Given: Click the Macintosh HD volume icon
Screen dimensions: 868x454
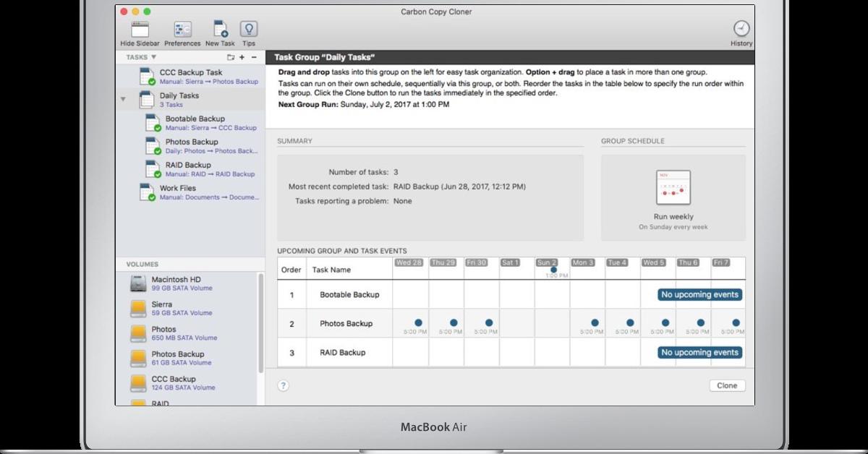Looking at the screenshot, I should pyautogui.click(x=138, y=283).
